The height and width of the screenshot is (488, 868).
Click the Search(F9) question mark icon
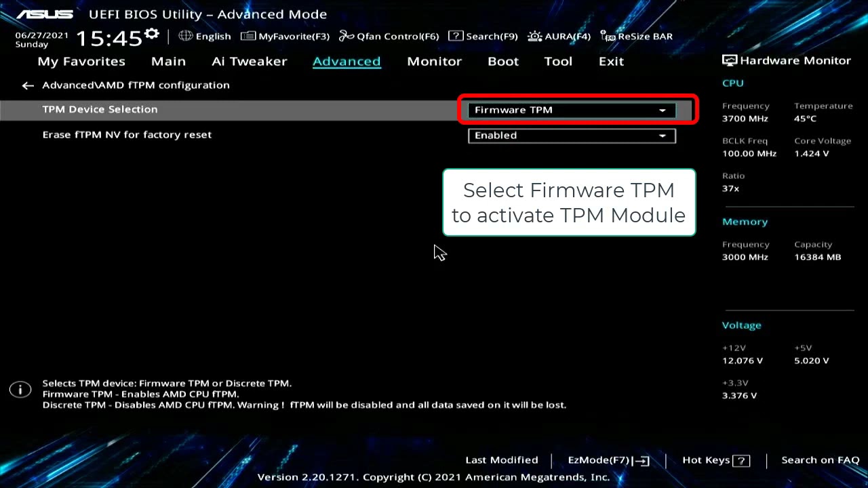click(456, 36)
